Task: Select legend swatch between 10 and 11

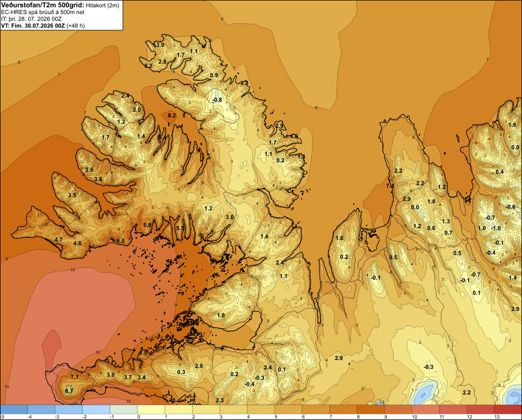Action: [426, 410]
